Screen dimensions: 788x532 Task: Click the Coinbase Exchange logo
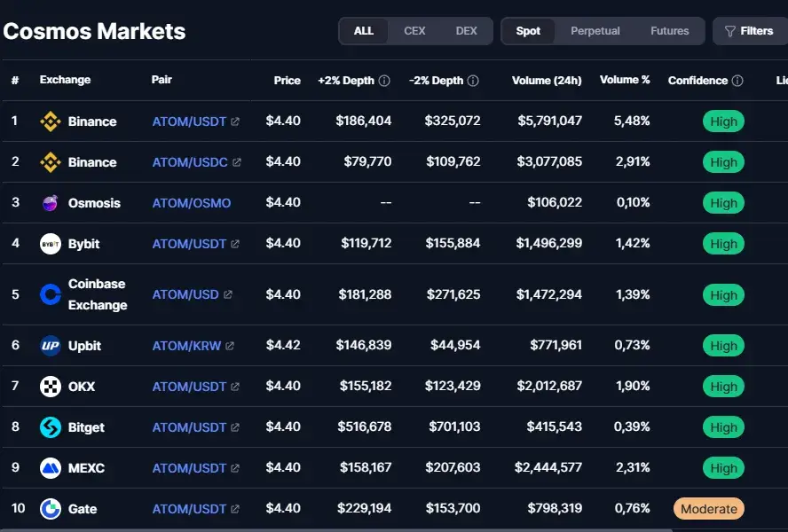pos(51,294)
